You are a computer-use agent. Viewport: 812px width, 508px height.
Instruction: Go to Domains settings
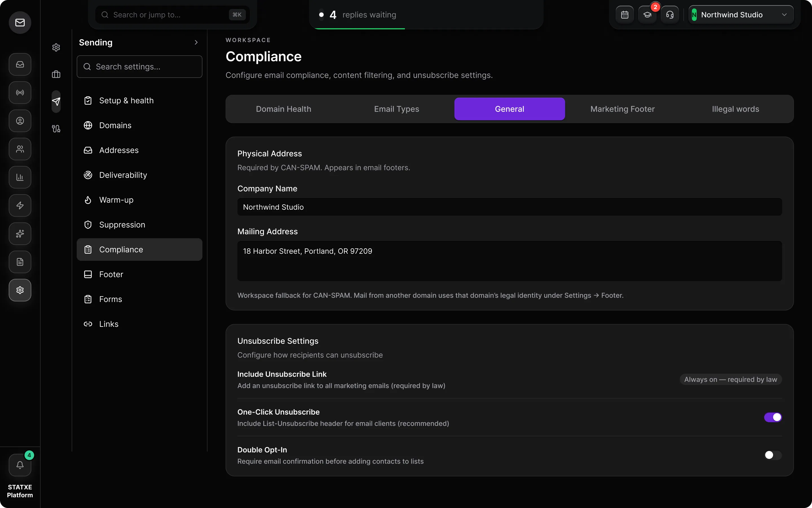pos(139,125)
